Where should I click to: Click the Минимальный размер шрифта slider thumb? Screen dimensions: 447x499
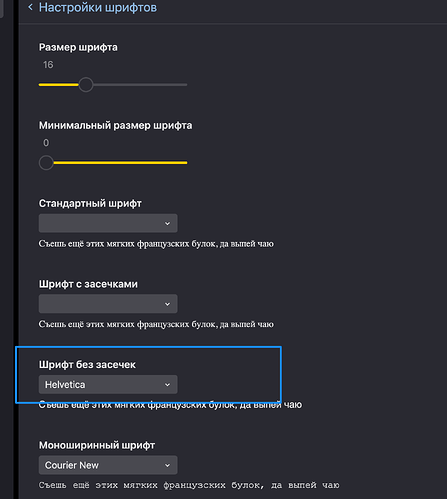click(x=46, y=163)
